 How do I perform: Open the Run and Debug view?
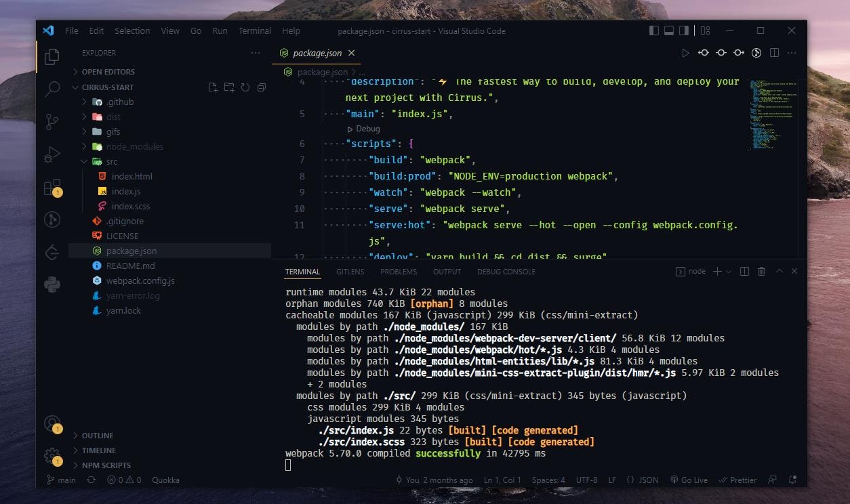point(52,154)
